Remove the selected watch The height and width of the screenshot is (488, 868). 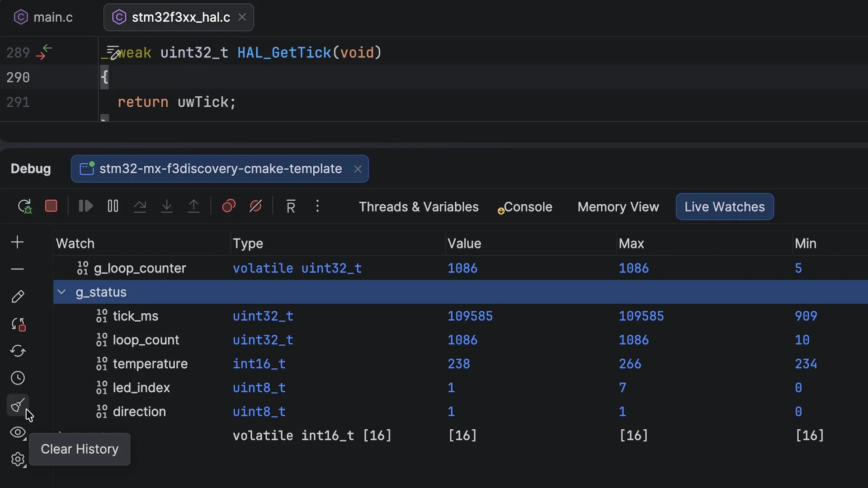click(17, 269)
